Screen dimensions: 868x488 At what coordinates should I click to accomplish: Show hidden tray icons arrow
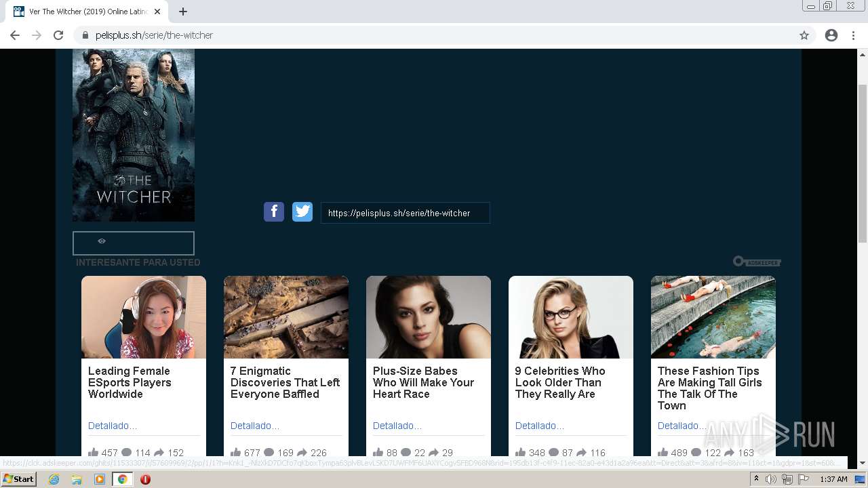(756, 479)
